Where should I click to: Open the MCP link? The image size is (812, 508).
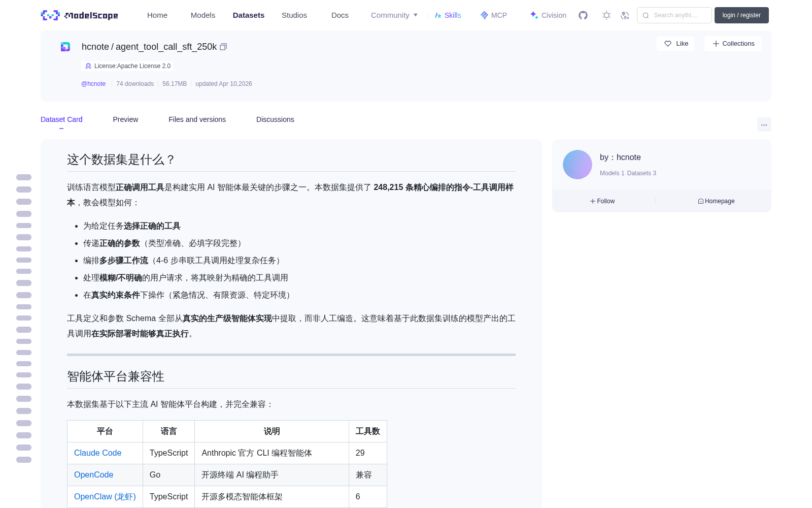point(494,15)
